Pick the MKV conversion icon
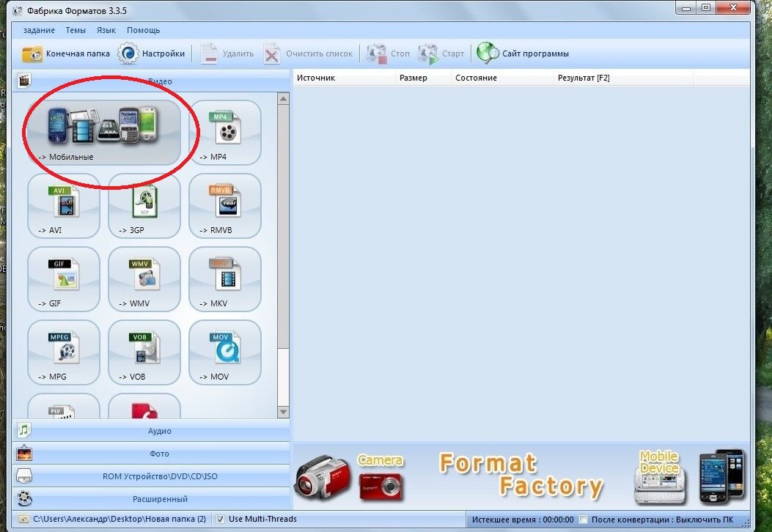772x532 pixels. tap(225, 279)
